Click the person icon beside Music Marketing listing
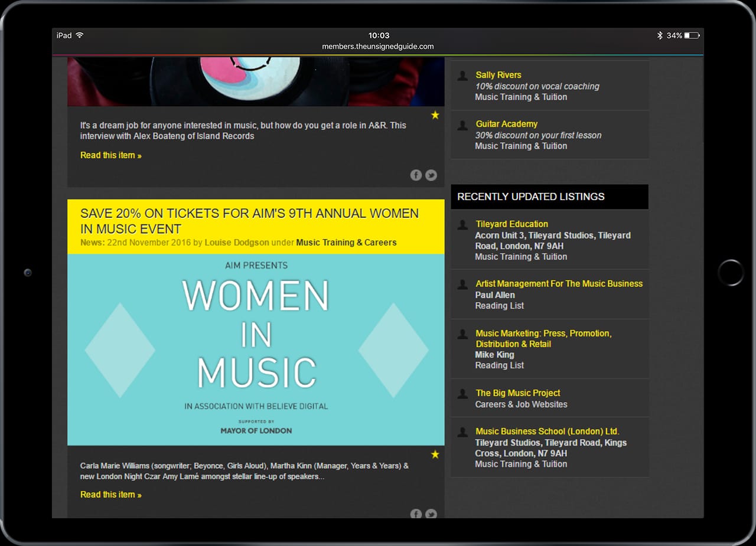756x546 pixels. pos(463,334)
